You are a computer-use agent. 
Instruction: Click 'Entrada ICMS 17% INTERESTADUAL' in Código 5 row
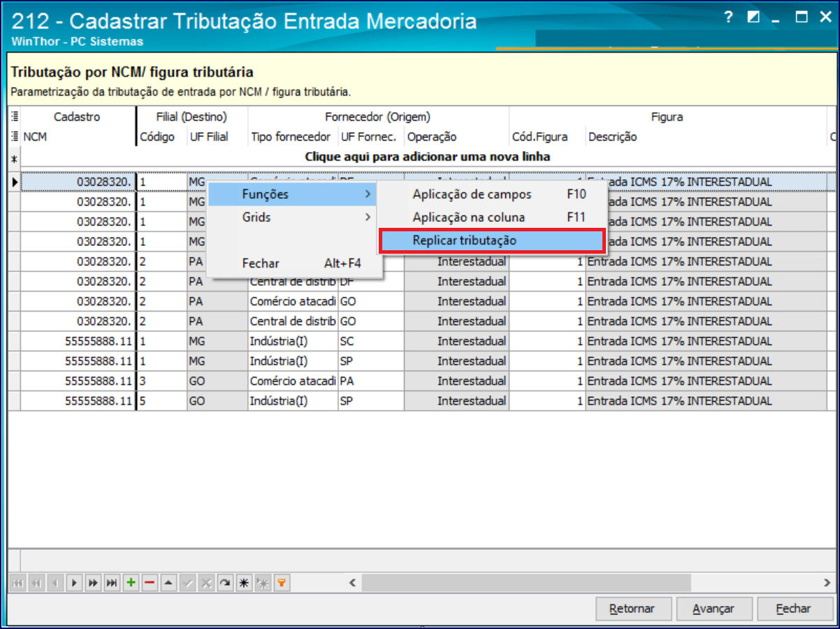click(706, 402)
